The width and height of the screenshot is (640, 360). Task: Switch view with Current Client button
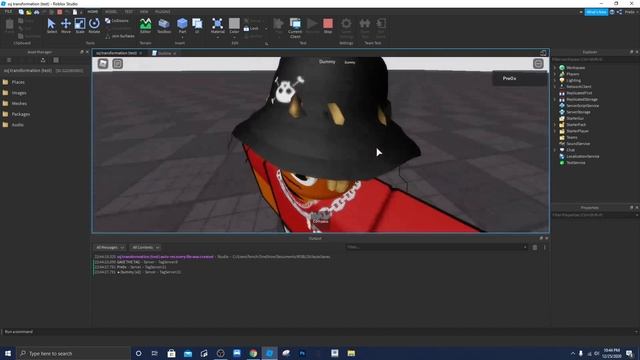(295, 27)
